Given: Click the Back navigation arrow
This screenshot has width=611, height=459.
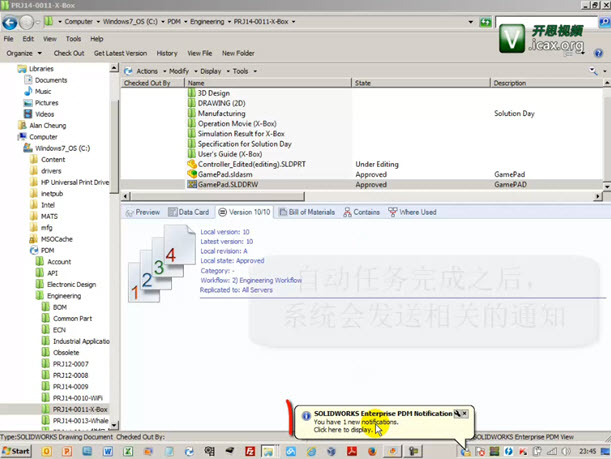Looking at the screenshot, I should 11,21.
